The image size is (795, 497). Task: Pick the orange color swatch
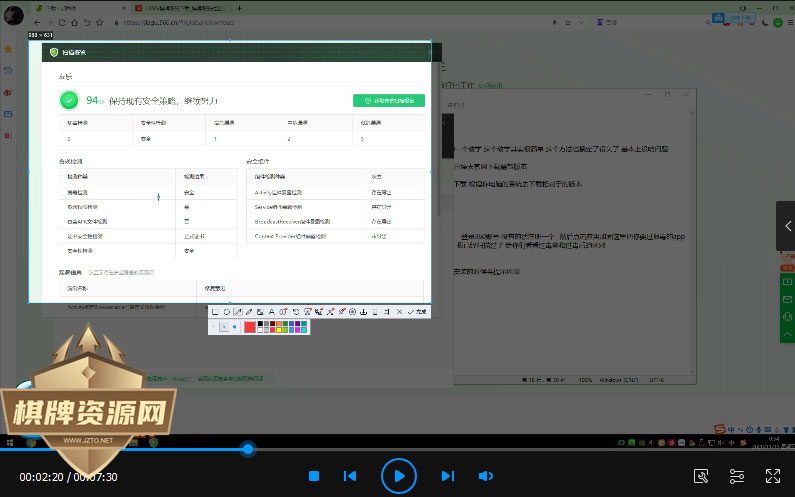(279, 324)
